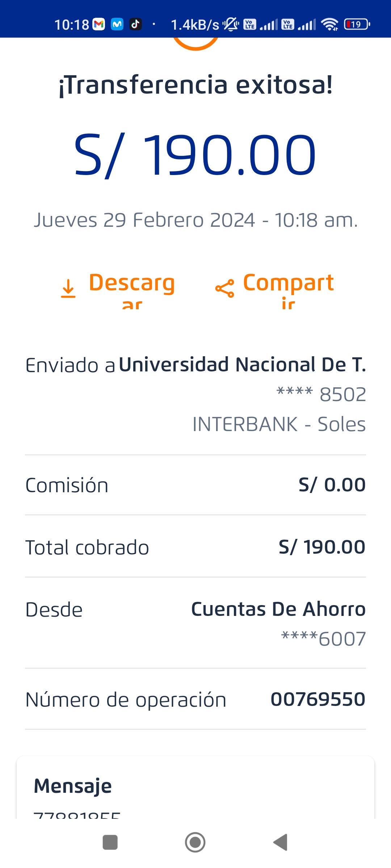
Task: Tap the operation number 00769550
Action: [x=318, y=699]
